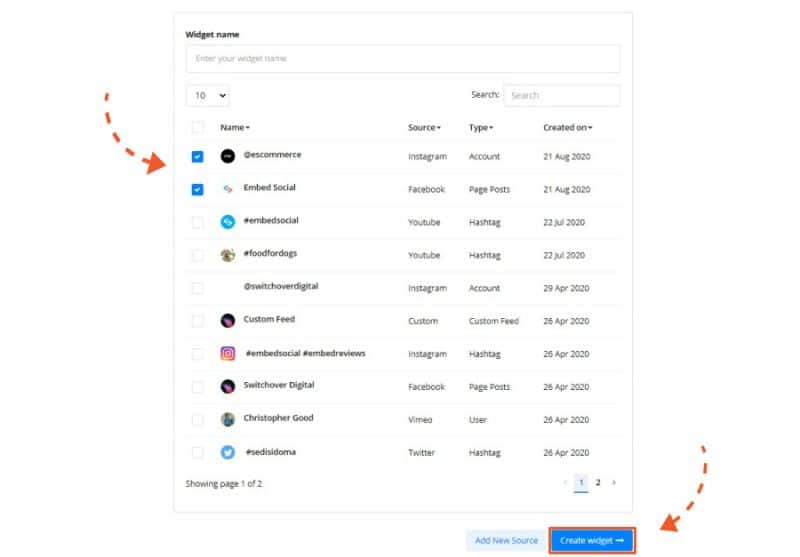Click the Vimeo source cell
This screenshot has height=557, width=800.
[x=420, y=420]
